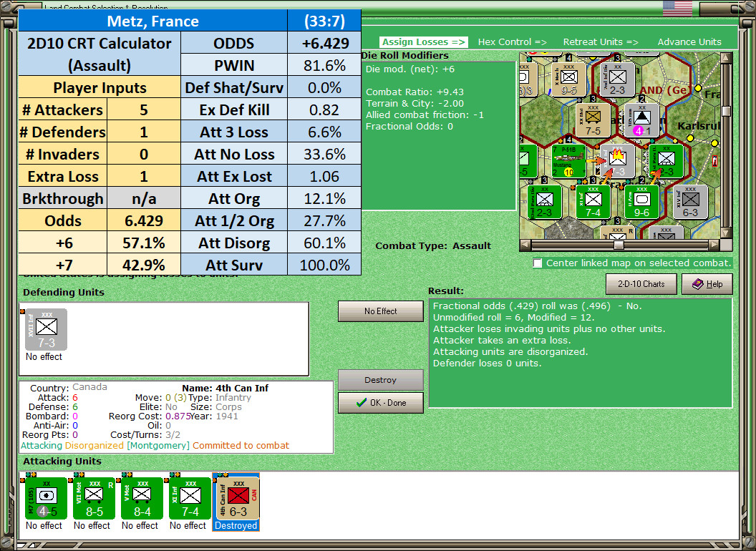Image resolution: width=756 pixels, height=551 pixels.
Task: Click the # Defenders input value 1
Action: [x=144, y=132]
